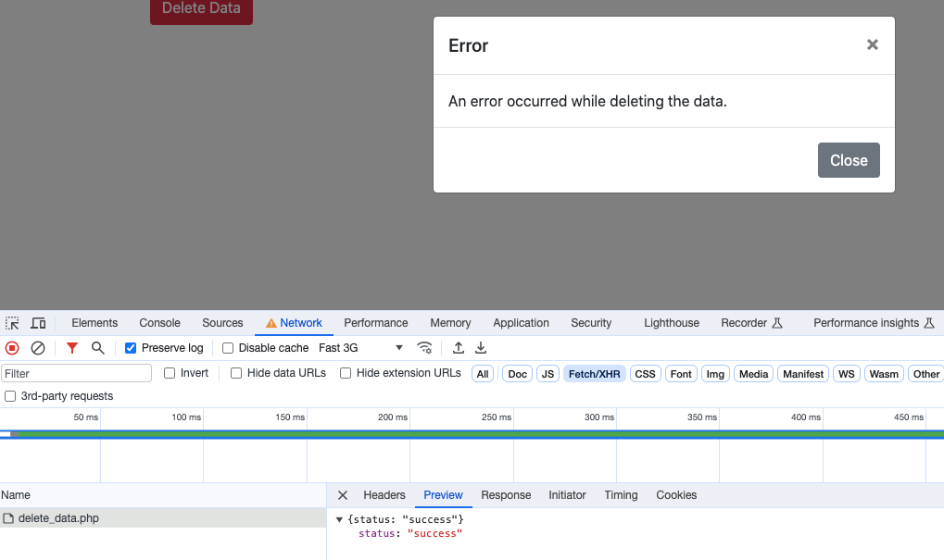
Task: Filter requests by WS
Action: (847, 374)
